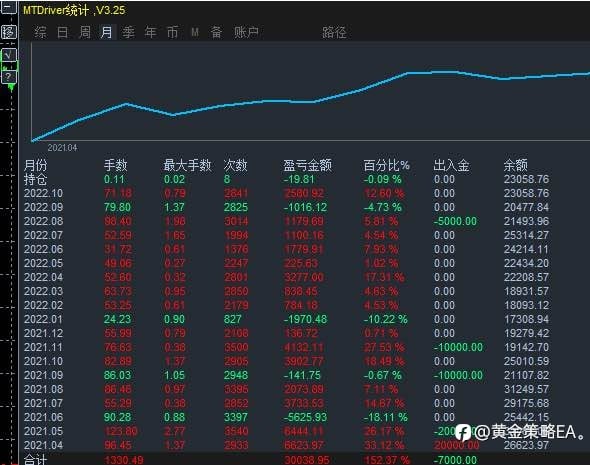
Task: Open the 备 notes tab
Action: click(x=216, y=32)
